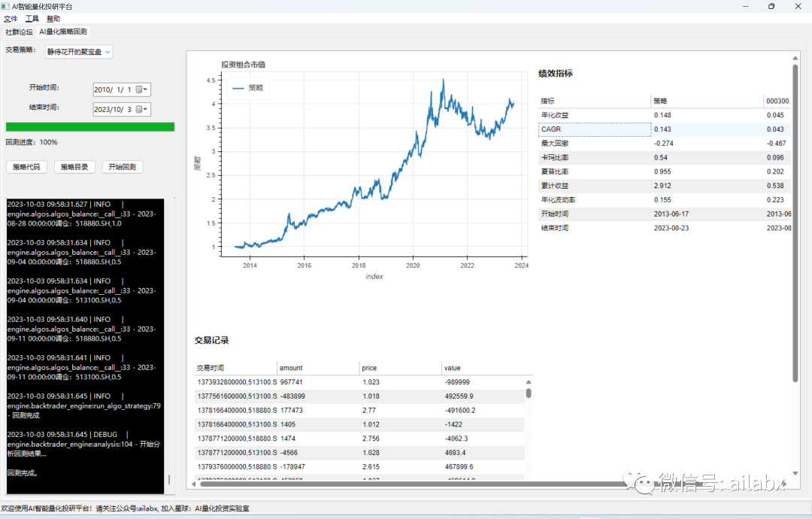
Task: Click the results panel vertical scrollbar
Action: coord(795,223)
